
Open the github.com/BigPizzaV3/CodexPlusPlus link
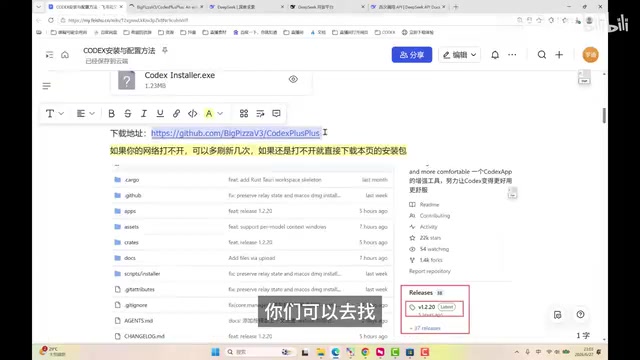click(235, 133)
